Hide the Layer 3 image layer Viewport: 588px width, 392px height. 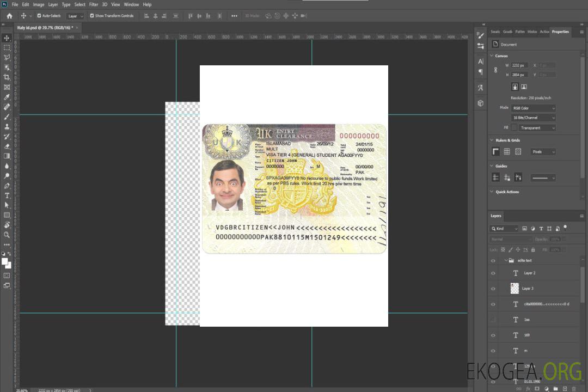(493, 289)
